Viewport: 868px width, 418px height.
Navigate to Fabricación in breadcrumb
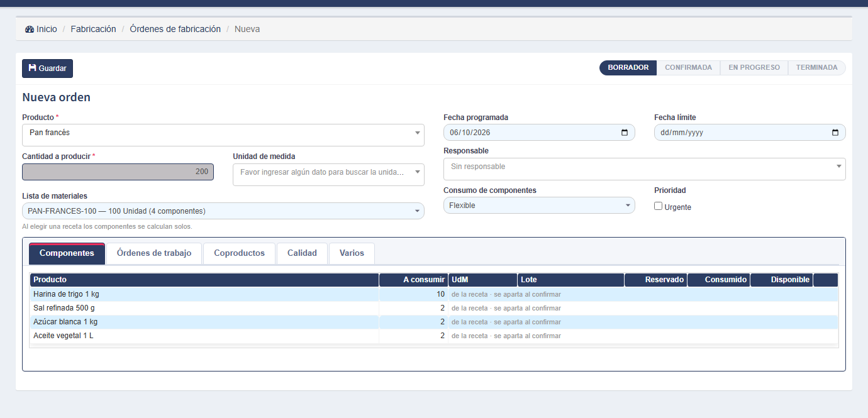click(93, 29)
